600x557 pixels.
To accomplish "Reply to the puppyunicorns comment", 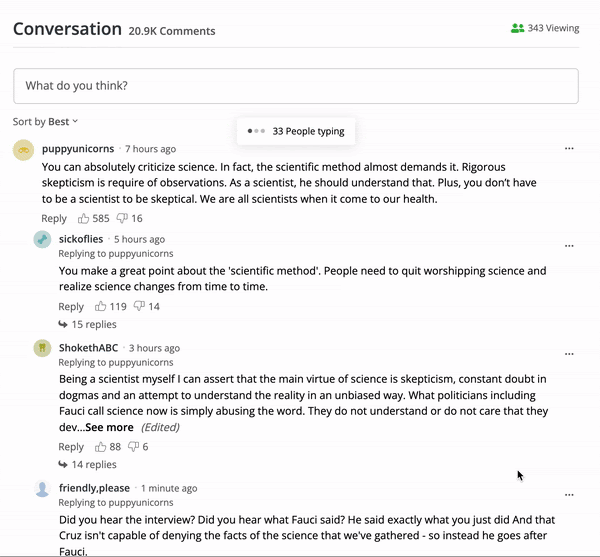I will [54, 218].
